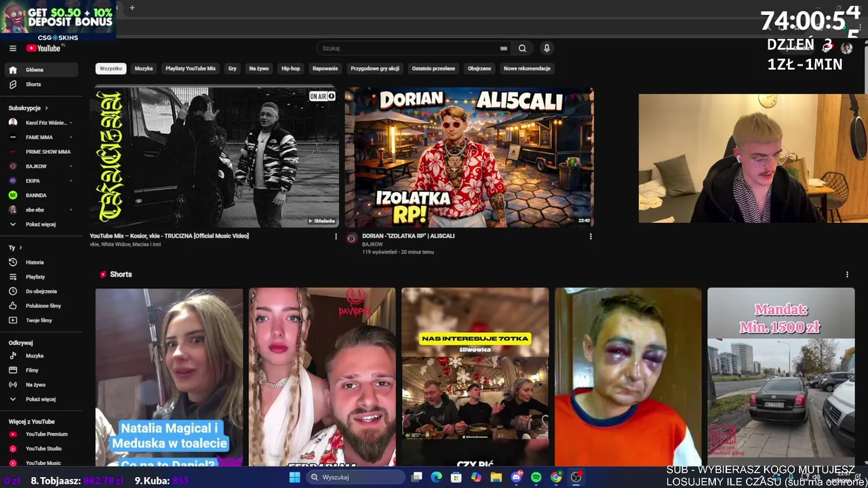Open Muzyka under Odkrywaj
868x488 pixels.
[42, 356]
